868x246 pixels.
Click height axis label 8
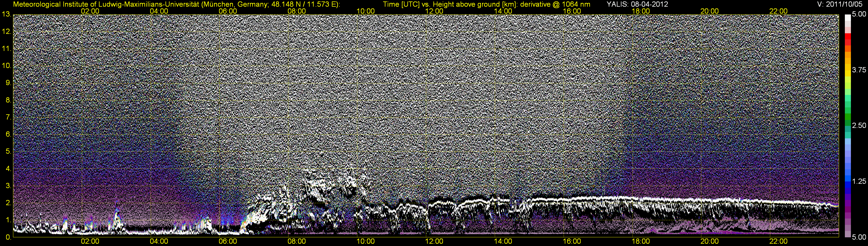pos(8,100)
